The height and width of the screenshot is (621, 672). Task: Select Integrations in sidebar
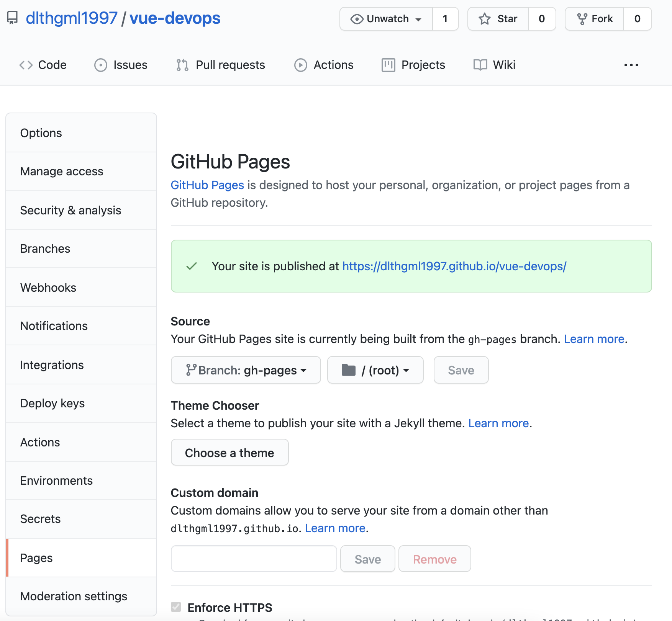click(x=81, y=365)
